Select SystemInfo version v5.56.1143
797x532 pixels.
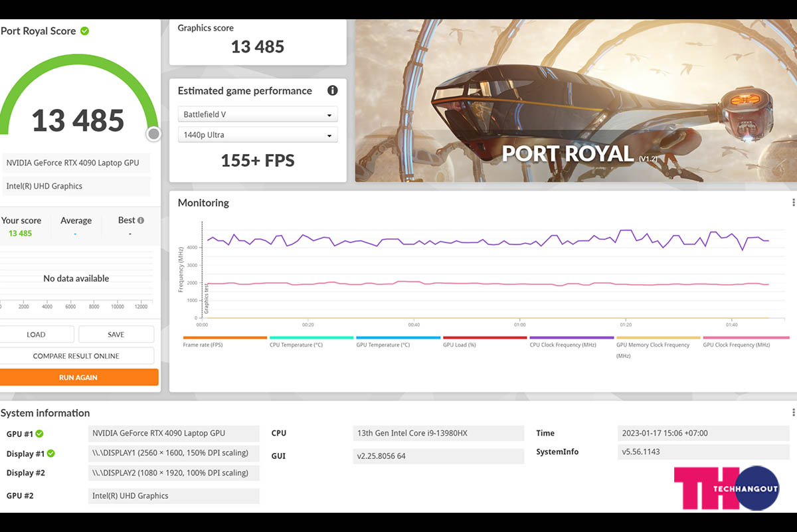click(703, 452)
